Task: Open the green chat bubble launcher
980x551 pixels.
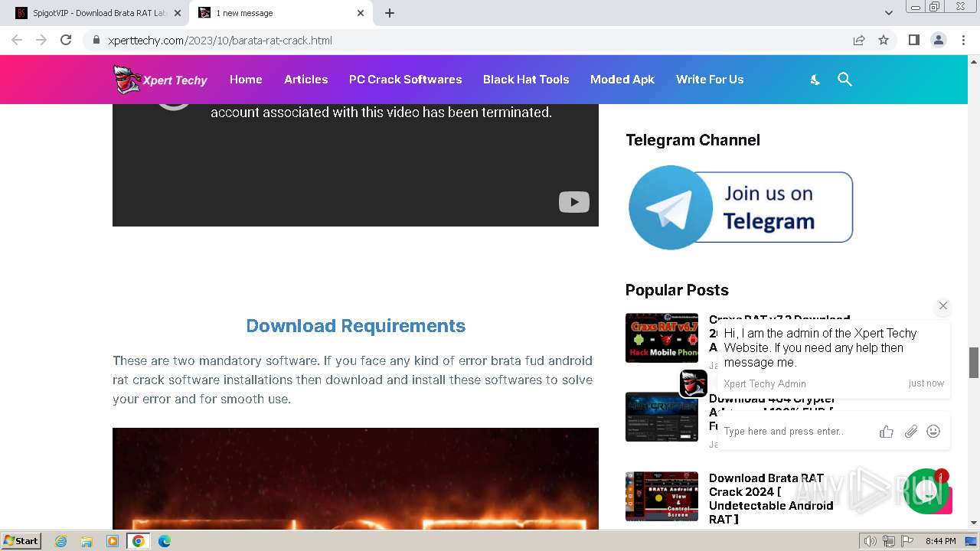Action: coord(926,491)
